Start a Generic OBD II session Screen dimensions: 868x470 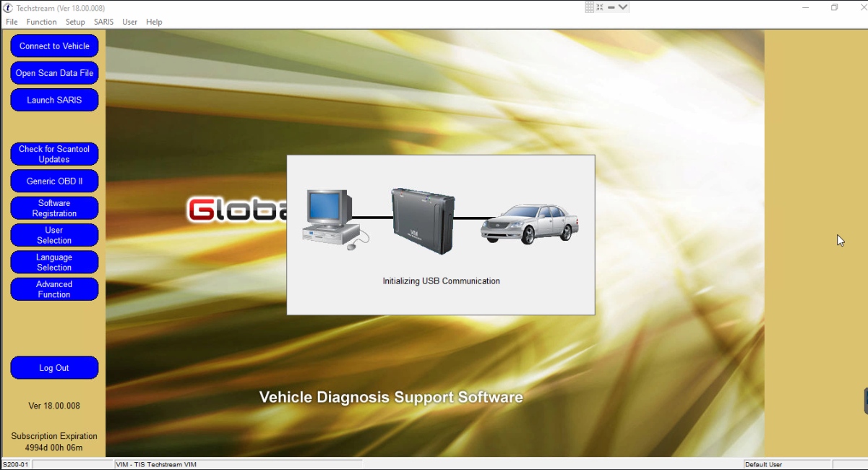(x=54, y=181)
